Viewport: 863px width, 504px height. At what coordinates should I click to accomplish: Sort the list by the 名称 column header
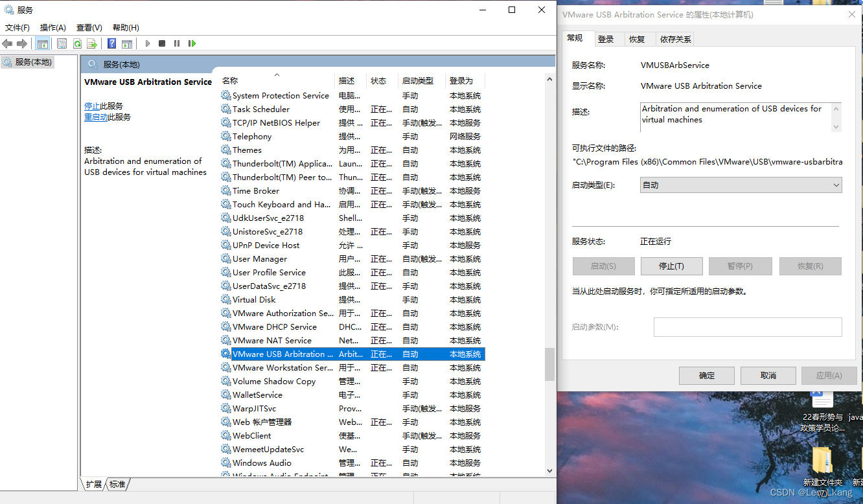(x=277, y=81)
